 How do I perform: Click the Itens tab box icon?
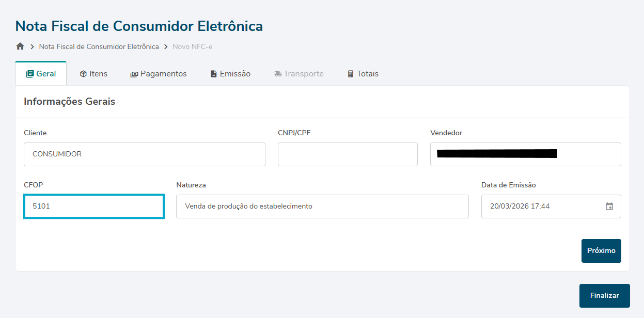[x=83, y=74]
